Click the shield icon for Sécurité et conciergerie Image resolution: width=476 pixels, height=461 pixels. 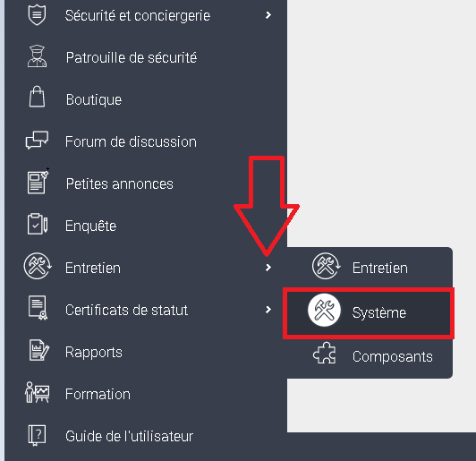(x=37, y=14)
